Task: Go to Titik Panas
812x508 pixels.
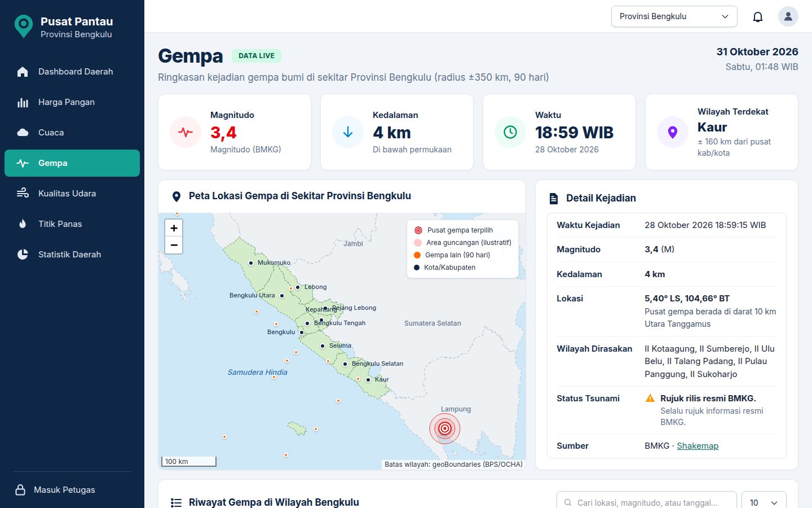Action: click(72, 224)
